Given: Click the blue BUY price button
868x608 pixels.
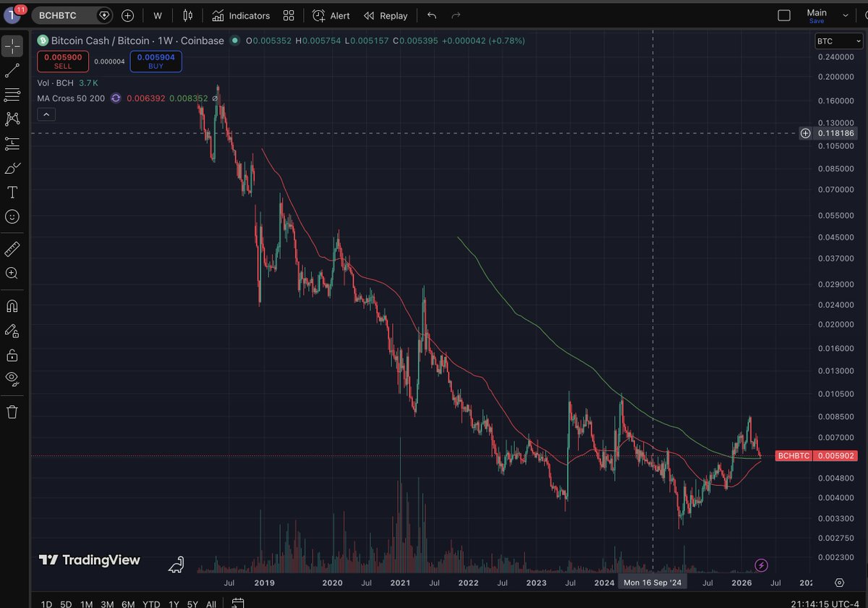Looking at the screenshot, I should (x=156, y=62).
